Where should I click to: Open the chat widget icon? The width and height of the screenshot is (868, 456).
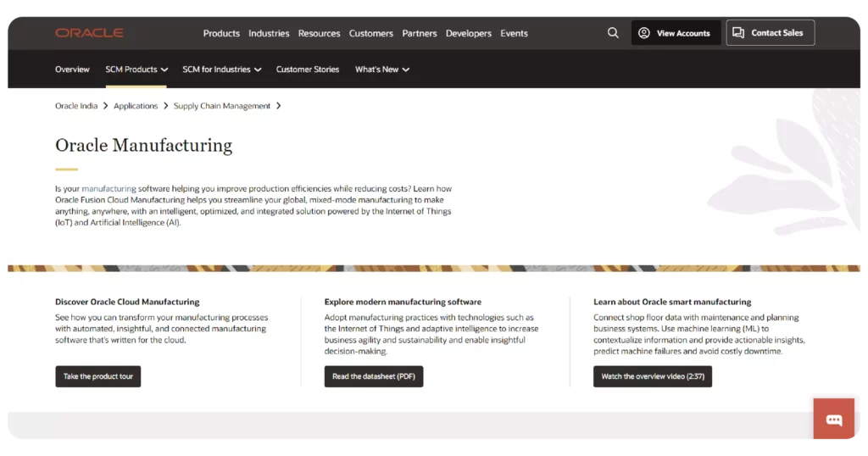[x=834, y=419]
